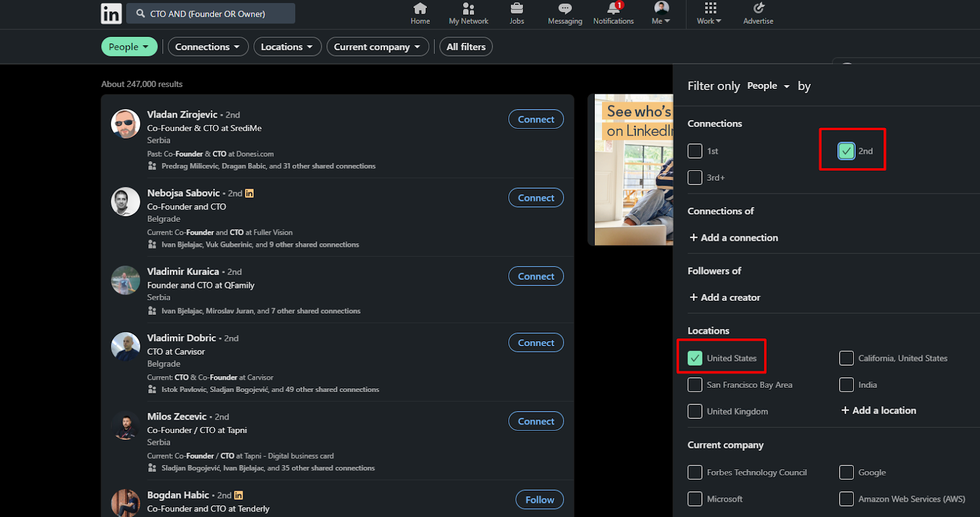The image size is (980, 517).
Task: Connect with Milos Zecevic
Action: coord(536,421)
